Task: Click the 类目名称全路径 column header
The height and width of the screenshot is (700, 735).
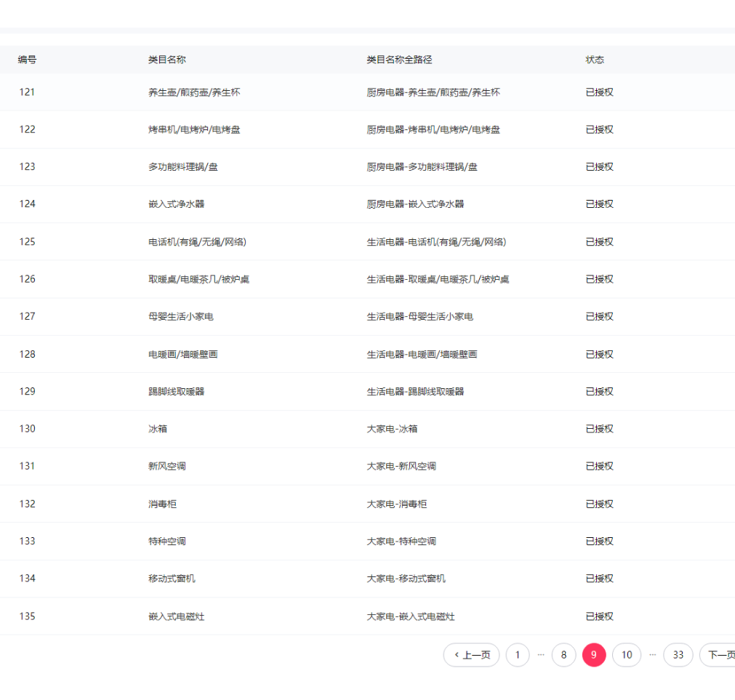Action: tap(399, 60)
